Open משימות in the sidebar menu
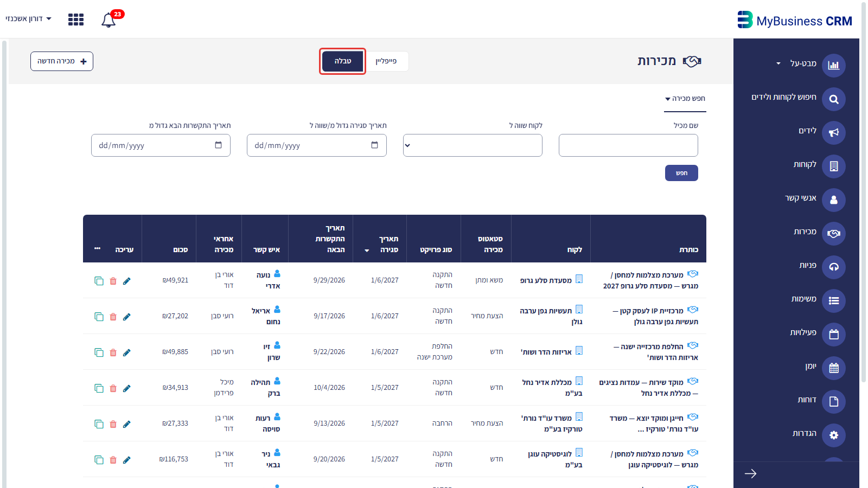868x488 pixels. [x=803, y=299]
